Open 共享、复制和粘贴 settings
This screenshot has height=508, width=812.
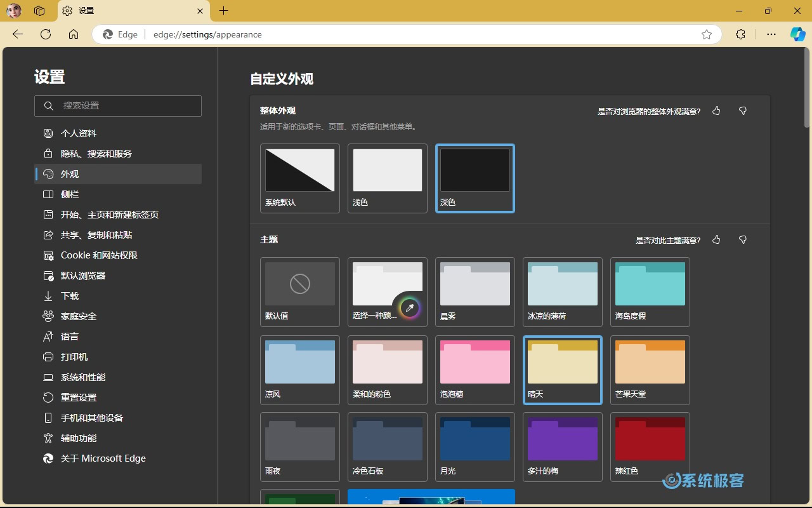(x=118, y=235)
